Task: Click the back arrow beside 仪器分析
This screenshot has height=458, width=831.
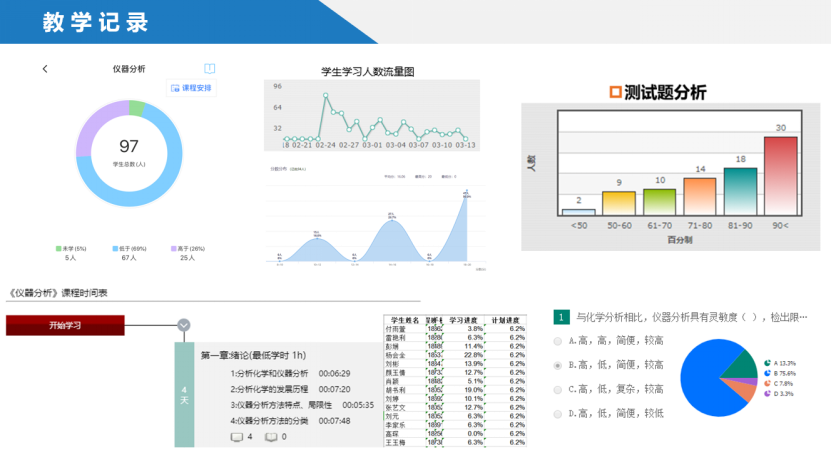Action: tap(45, 69)
